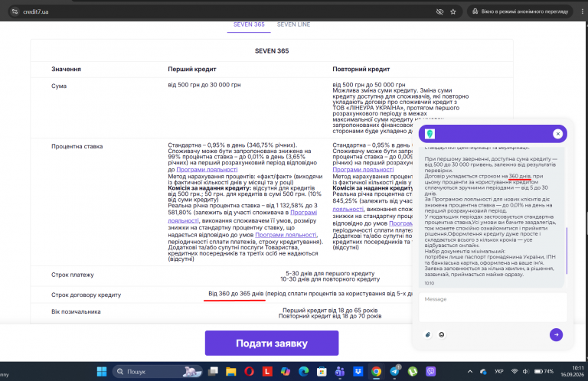Viewport: 588px width, 381px height.
Task: Open the emoji picker in chat
Action: tap(441, 334)
